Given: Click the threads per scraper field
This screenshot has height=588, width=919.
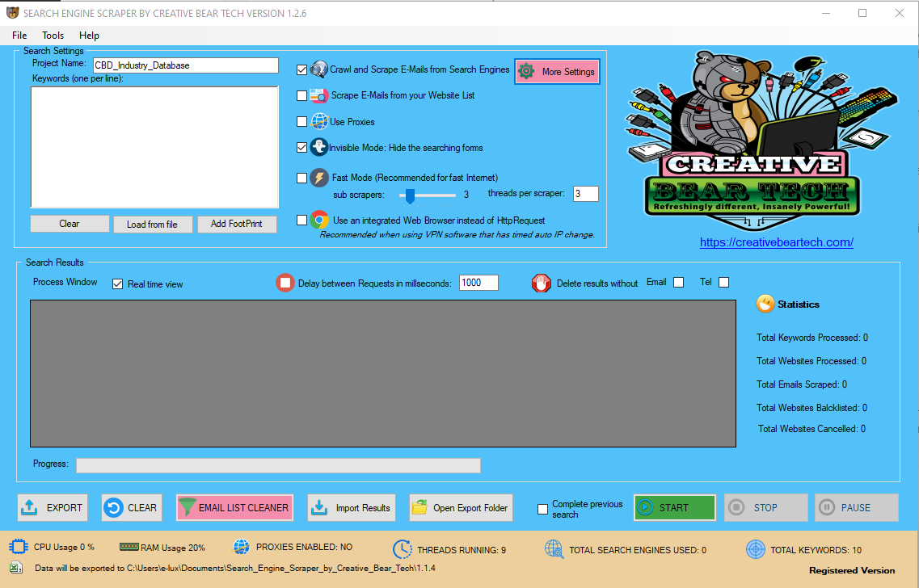Looking at the screenshot, I should tap(585, 194).
